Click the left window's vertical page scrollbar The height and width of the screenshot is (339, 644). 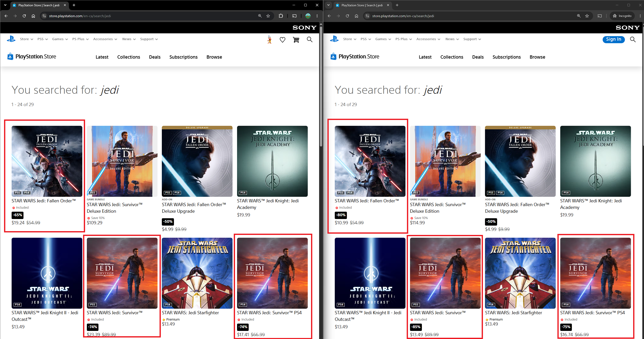[321, 86]
